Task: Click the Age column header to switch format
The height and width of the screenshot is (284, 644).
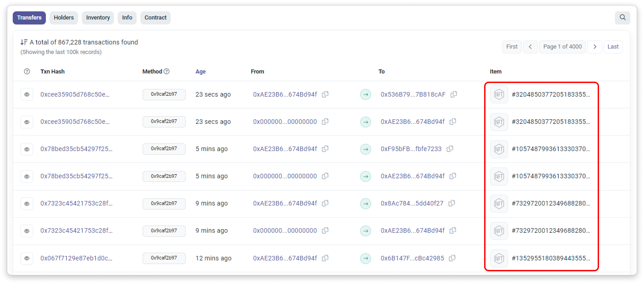Action: pyautogui.click(x=201, y=72)
